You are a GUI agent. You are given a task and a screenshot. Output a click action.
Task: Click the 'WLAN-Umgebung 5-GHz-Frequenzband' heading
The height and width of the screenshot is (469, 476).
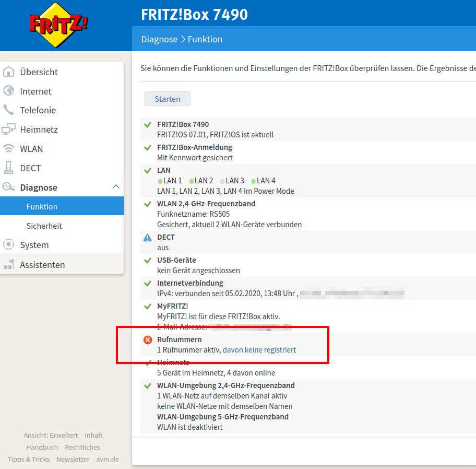pos(223,416)
